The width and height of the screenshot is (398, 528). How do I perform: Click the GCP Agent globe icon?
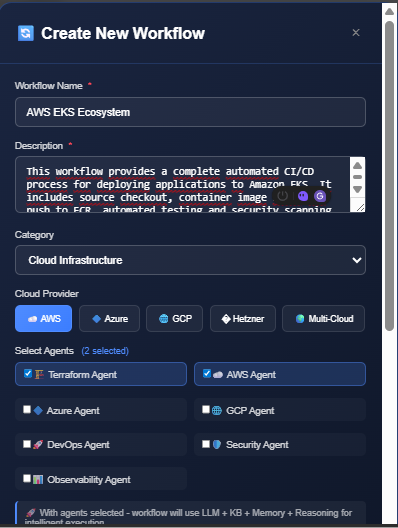(217, 410)
